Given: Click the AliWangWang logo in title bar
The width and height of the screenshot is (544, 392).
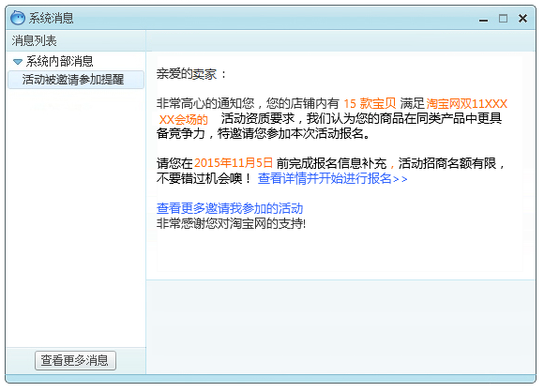Looking at the screenshot, I should click(x=17, y=17).
